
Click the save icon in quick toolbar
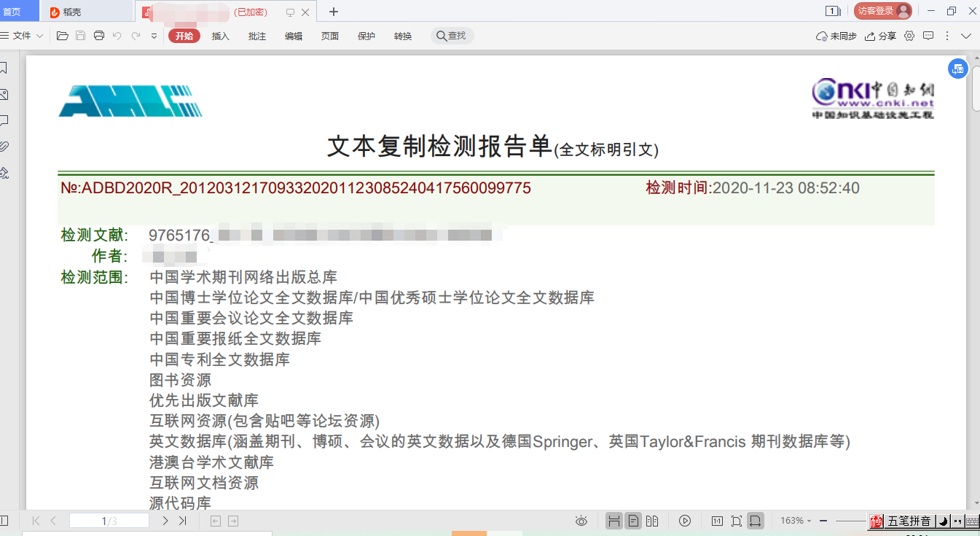point(81,36)
